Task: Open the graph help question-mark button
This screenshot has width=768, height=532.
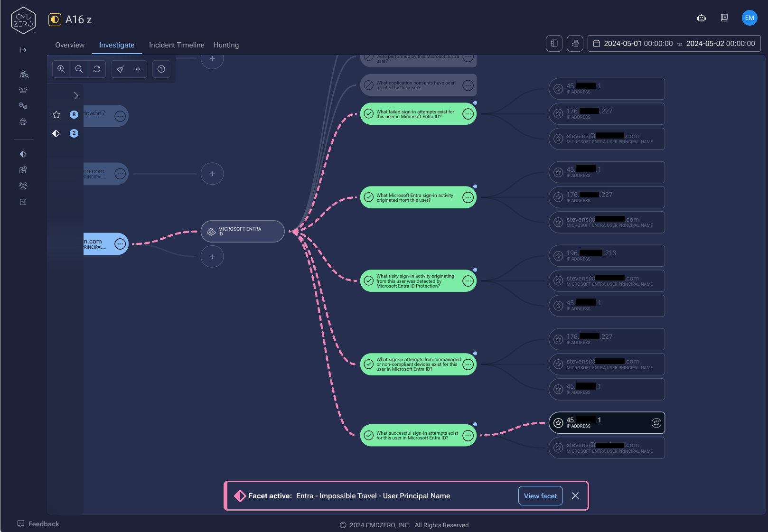Action: click(x=161, y=69)
